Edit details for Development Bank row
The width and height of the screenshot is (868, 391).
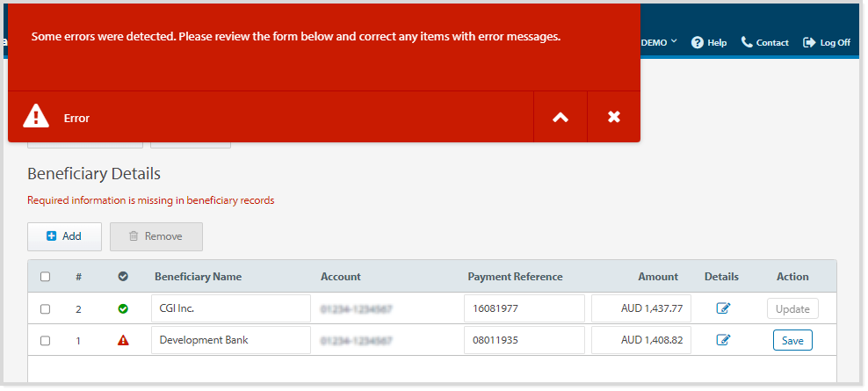coord(723,340)
